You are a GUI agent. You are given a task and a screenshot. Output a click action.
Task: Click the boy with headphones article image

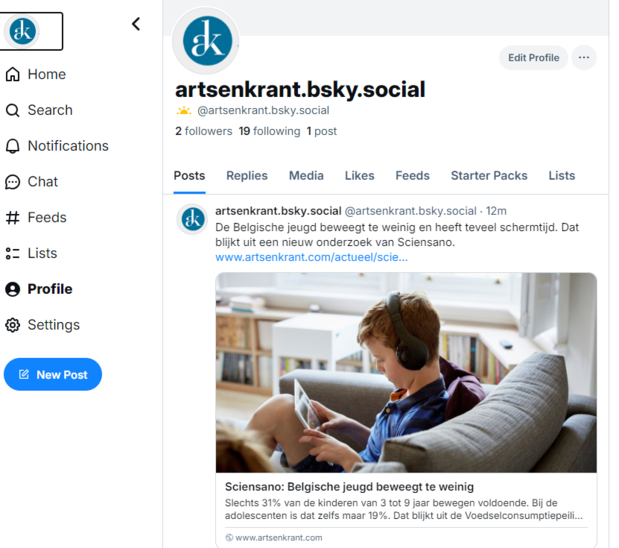click(x=406, y=372)
